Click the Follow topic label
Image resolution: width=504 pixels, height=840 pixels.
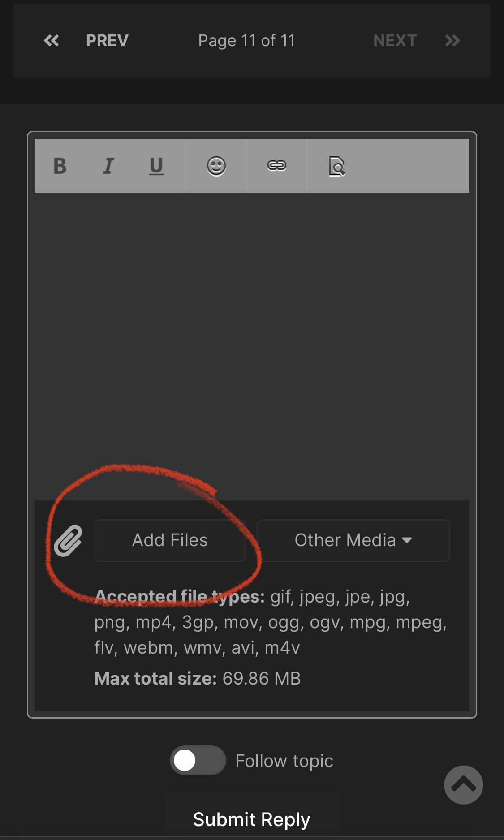[x=284, y=761]
